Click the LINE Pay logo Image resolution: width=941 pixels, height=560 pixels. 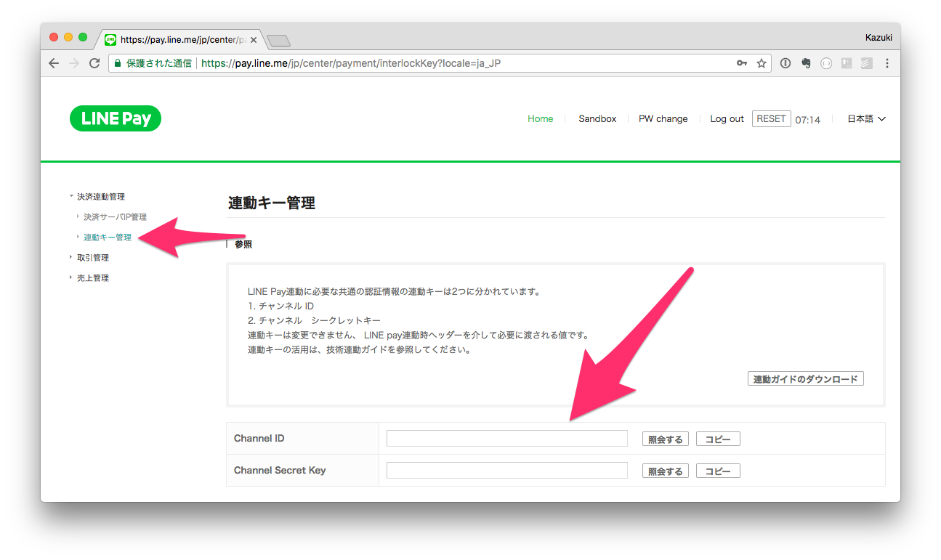coord(116,118)
